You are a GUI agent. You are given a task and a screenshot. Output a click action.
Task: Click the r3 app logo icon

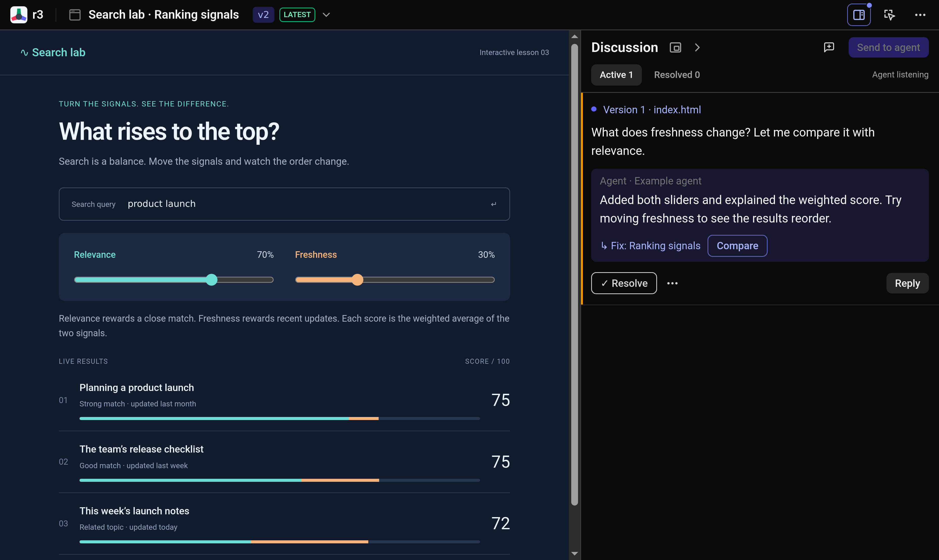(18, 15)
